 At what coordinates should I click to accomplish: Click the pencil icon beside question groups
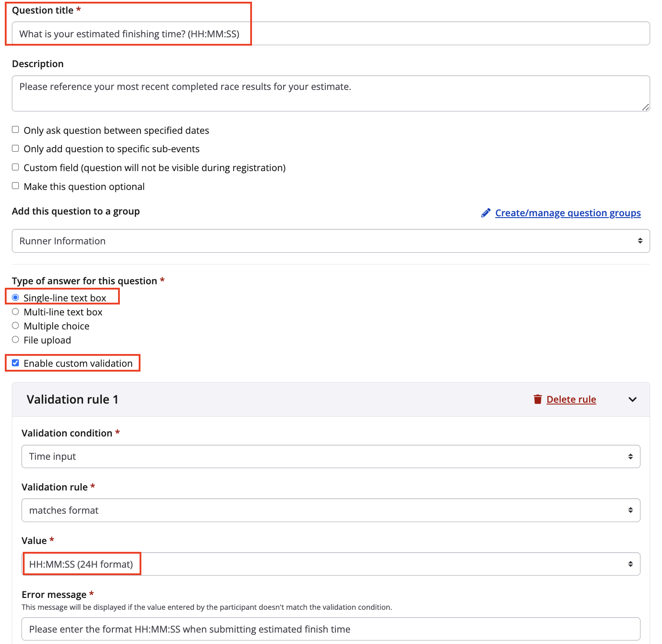486,213
